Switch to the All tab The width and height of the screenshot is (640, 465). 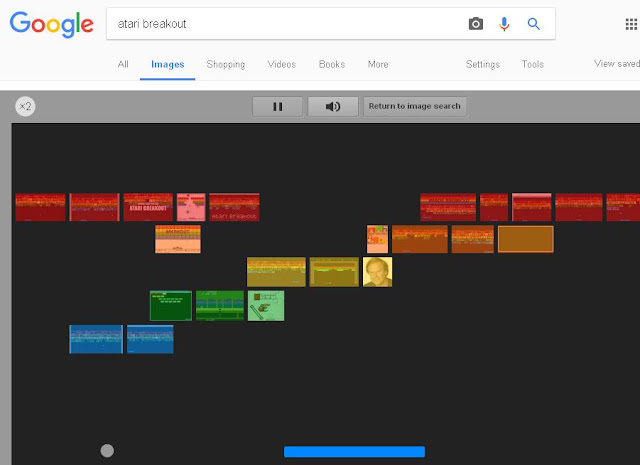point(123,64)
